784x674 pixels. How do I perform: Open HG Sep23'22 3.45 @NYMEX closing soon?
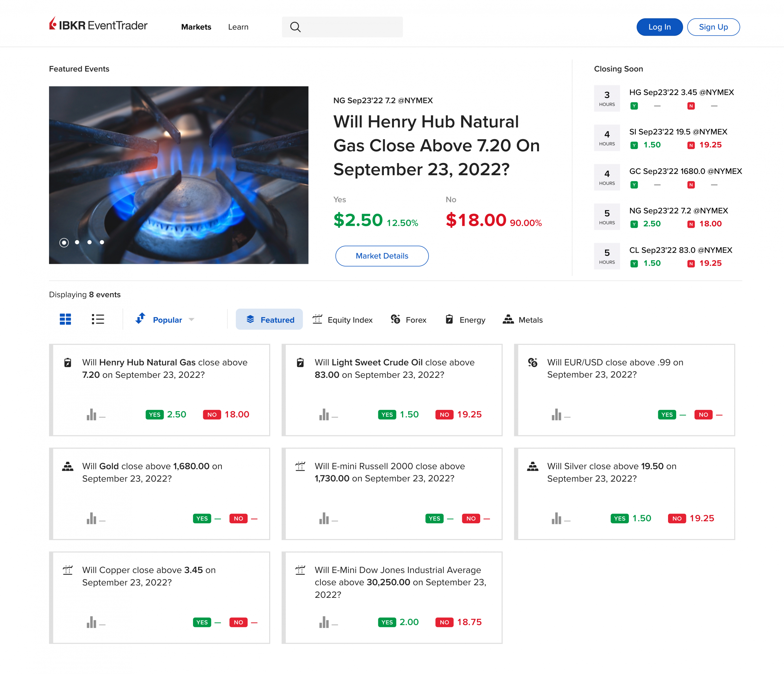(x=681, y=93)
